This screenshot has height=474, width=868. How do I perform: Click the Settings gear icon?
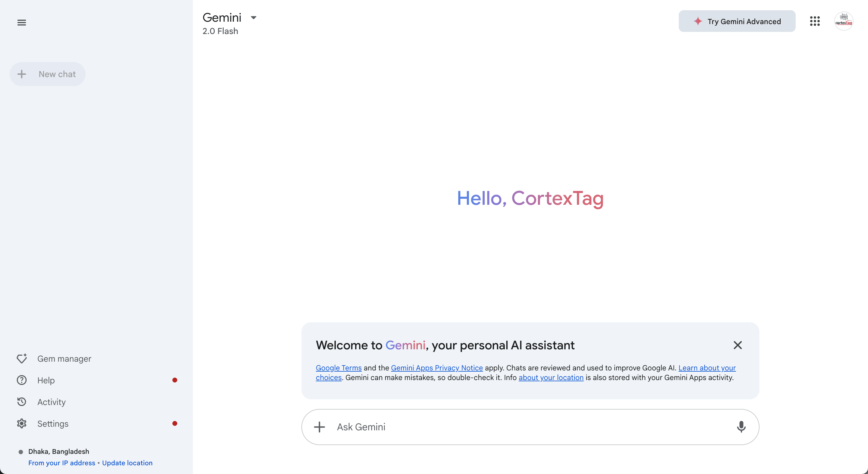pos(22,423)
